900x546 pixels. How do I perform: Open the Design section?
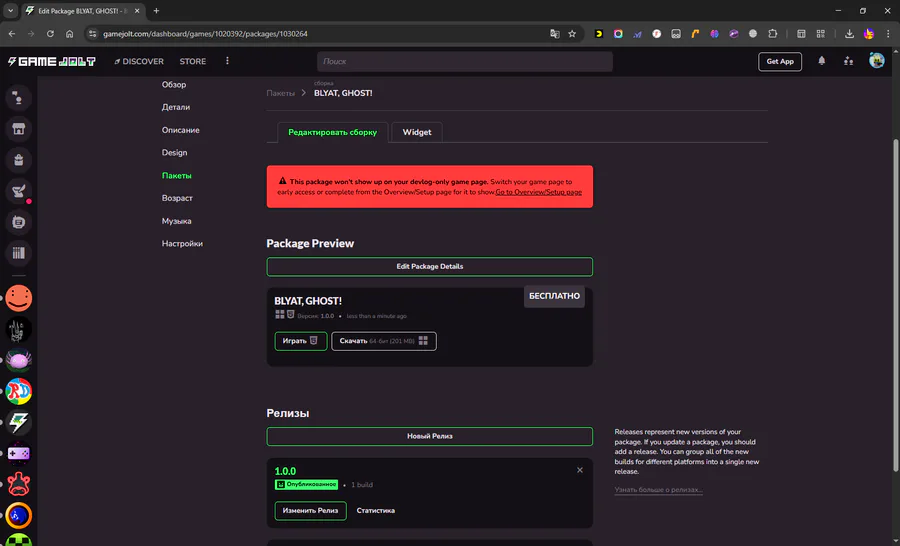(x=174, y=152)
